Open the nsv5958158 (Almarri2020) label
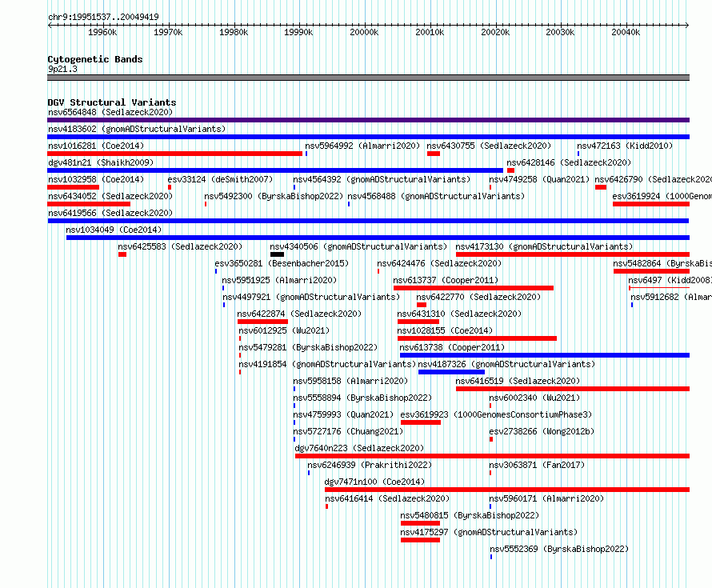 tap(350, 381)
